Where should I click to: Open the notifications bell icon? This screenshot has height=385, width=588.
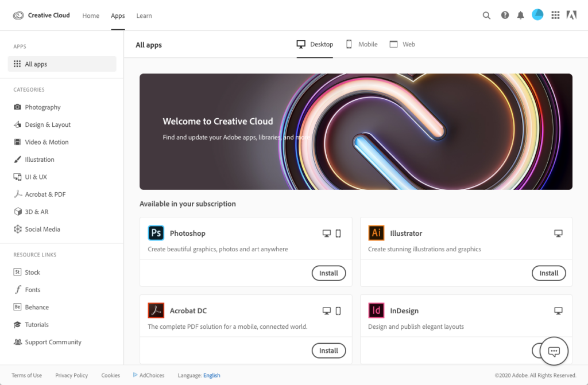(x=520, y=15)
